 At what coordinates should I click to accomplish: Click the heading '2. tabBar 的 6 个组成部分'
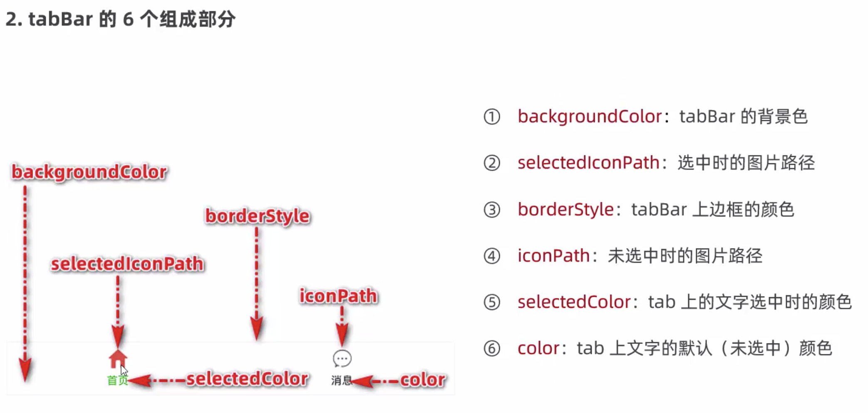tap(121, 19)
